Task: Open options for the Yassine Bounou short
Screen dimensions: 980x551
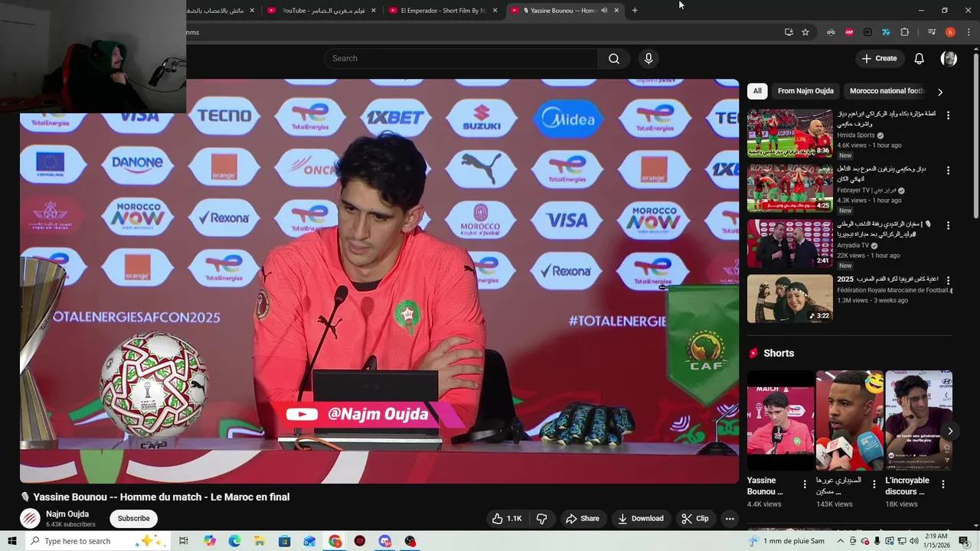Action: pyautogui.click(x=805, y=484)
